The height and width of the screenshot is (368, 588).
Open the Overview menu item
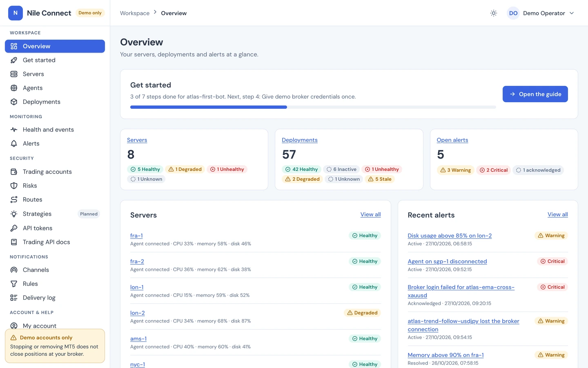pos(55,46)
